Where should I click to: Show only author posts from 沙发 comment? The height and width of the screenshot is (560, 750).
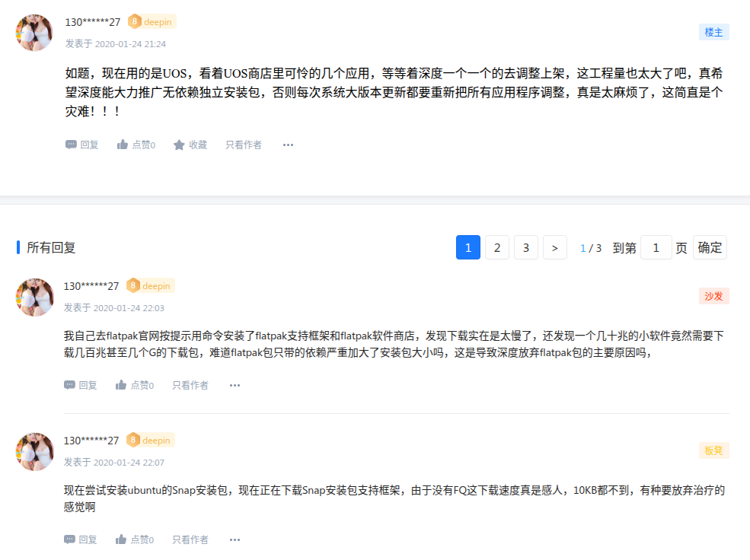tap(190, 385)
